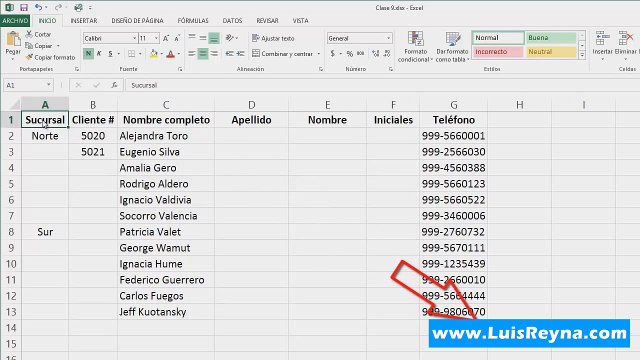Switch to the VISTA tab
The image size is (640, 360).
pyautogui.click(x=300, y=20)
